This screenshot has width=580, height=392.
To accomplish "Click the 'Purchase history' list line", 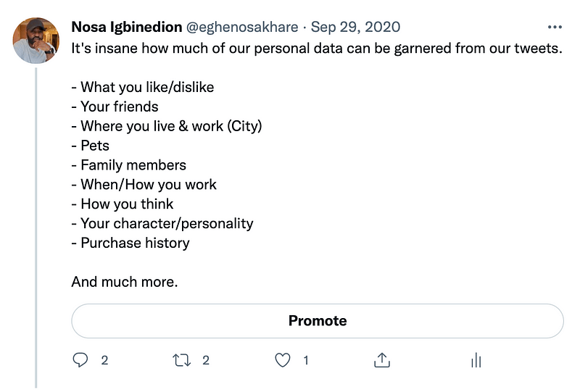I will pyautogui.click(x=130, y=243).
